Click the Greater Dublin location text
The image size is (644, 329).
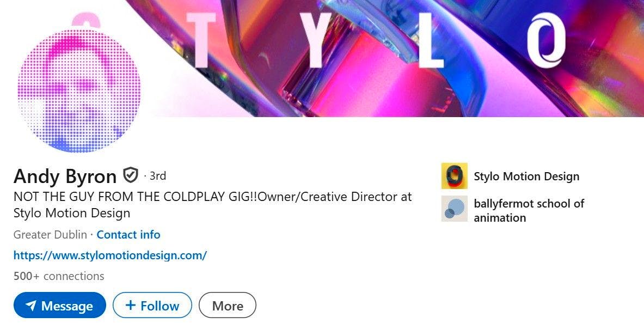[x=50, y=235]
